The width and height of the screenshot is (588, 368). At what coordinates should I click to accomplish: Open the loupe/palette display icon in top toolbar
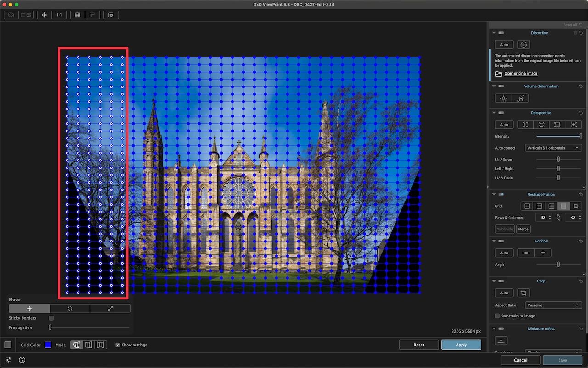click(x=111, y=15)
